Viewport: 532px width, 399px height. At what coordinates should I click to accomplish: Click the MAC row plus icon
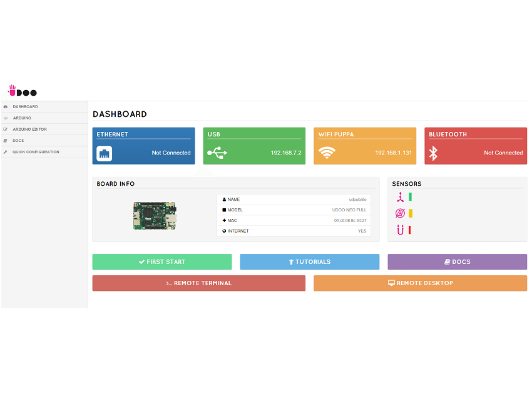tap(224, 220)
